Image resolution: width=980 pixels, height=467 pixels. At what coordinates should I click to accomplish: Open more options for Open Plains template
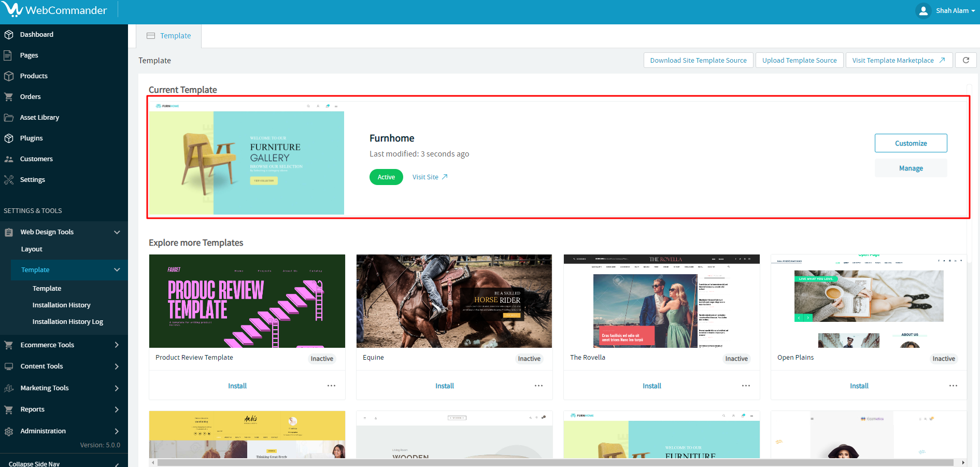coord(953,386)
